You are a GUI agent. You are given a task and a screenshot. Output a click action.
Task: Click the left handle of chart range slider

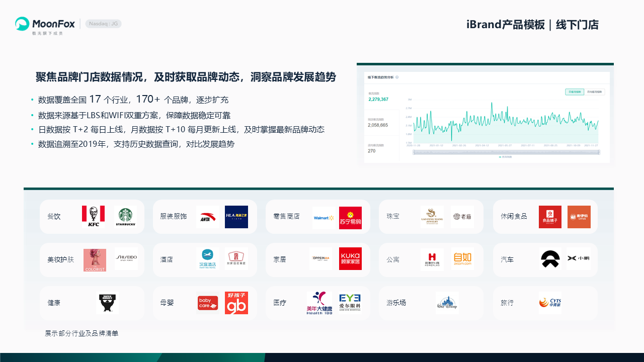tap(413, 152)
